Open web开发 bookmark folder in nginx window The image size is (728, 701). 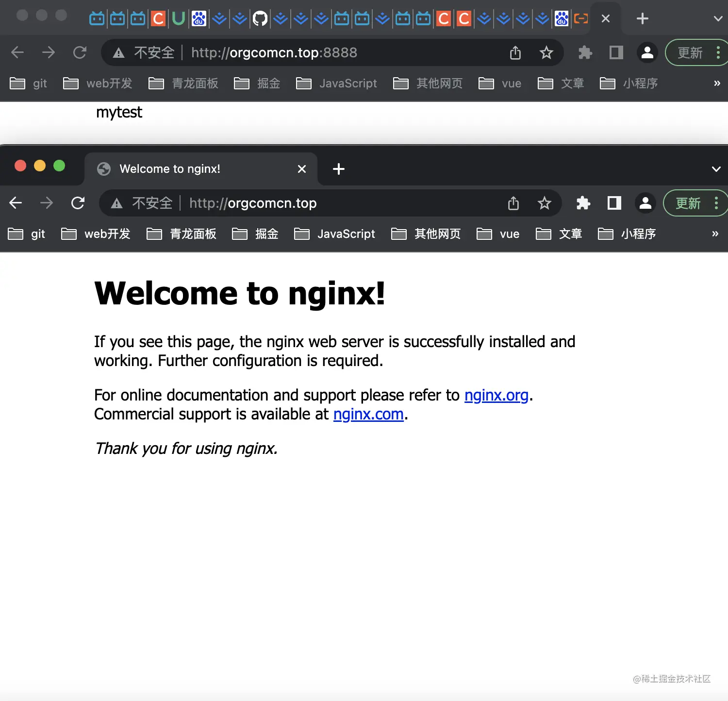point(96,234)
